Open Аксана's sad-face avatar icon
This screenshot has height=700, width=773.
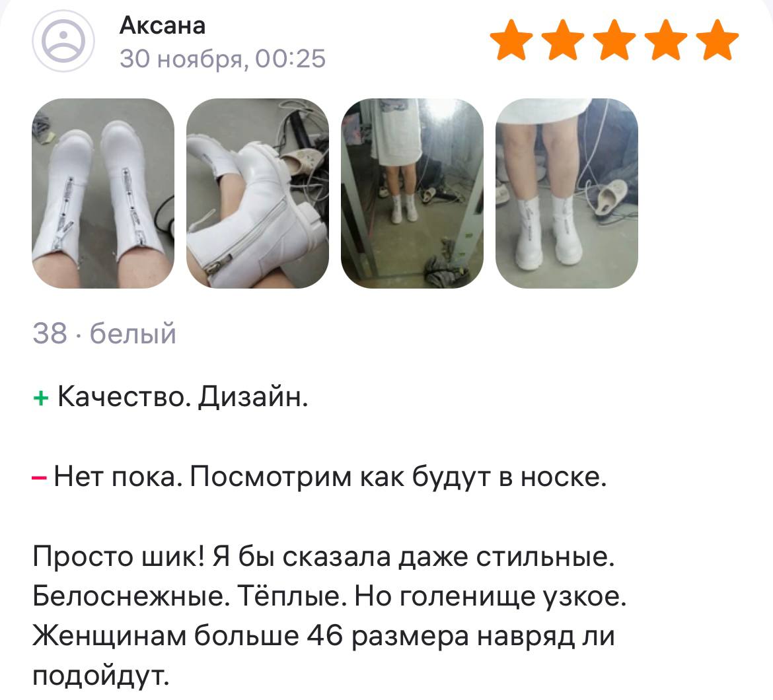tap(63, 42)
